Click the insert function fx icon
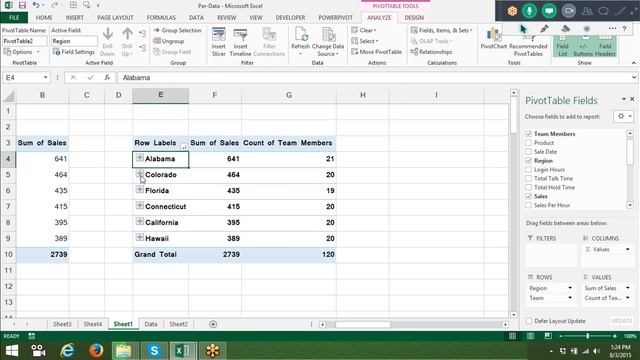This screenshot has height=360, width=640. [107, 77]
